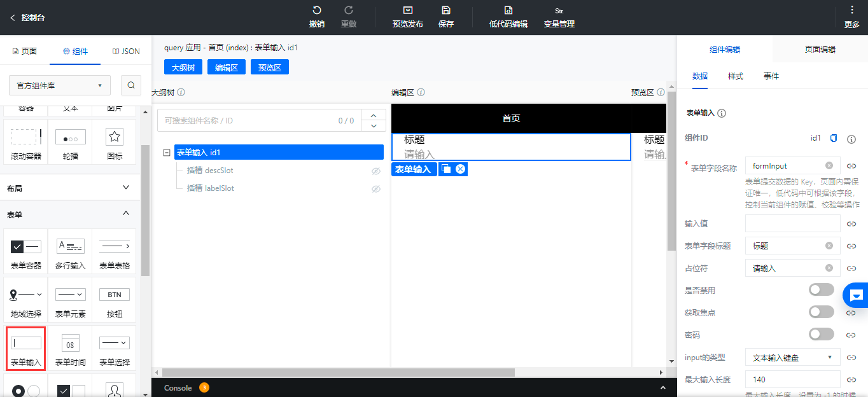
Task: Toggle visibility of 插槽 descSlot
Action: [376, 171]
